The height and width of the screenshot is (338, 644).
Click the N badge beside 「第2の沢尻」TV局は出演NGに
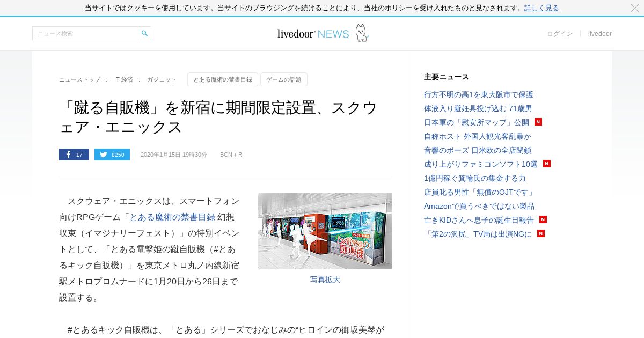click(x=541, y=233)
